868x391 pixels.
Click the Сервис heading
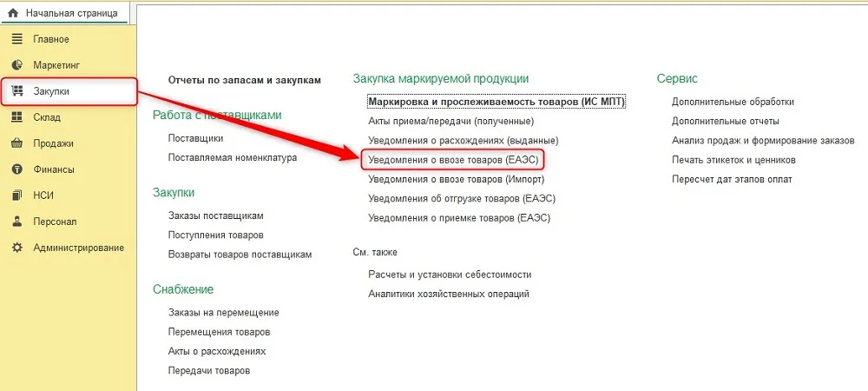[677, 79]
